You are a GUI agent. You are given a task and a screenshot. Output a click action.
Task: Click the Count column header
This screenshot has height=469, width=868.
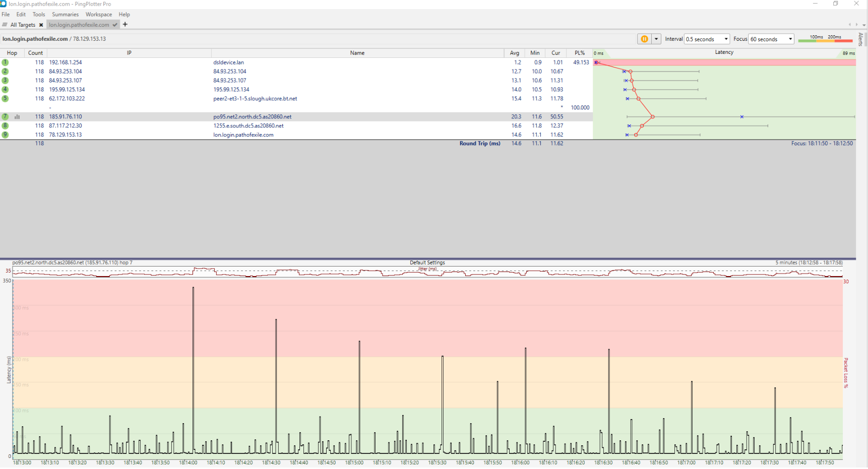(x=35, y=53)
